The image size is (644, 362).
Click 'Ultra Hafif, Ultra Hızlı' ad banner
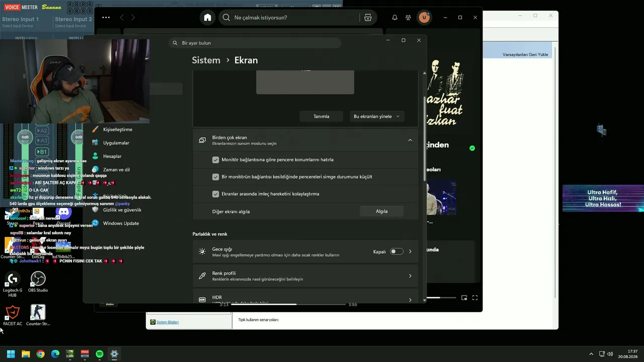[603, 198]
